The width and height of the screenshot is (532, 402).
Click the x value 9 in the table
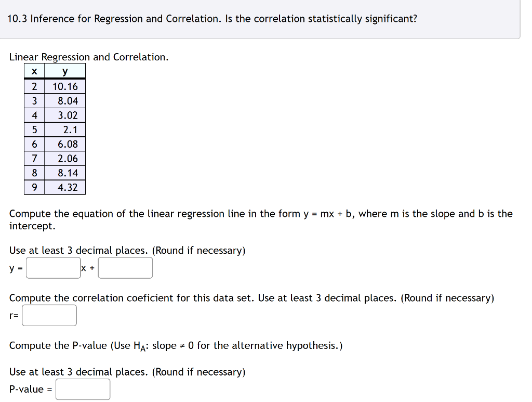(34, 187)
